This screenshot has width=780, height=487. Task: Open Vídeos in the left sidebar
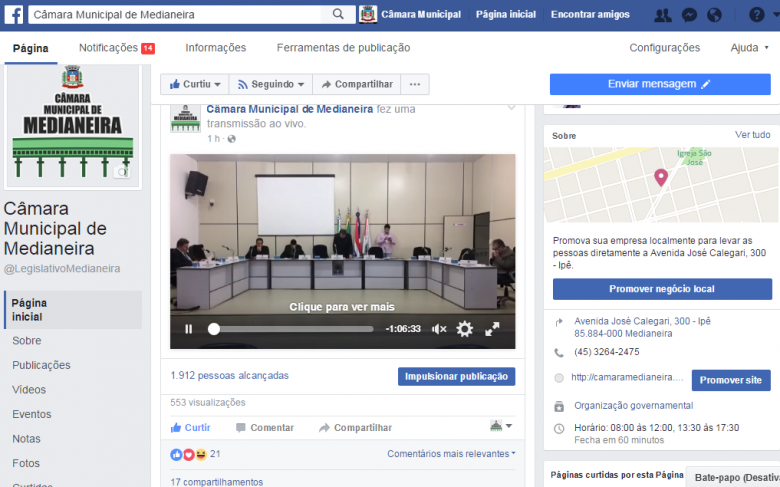(29, 390)
